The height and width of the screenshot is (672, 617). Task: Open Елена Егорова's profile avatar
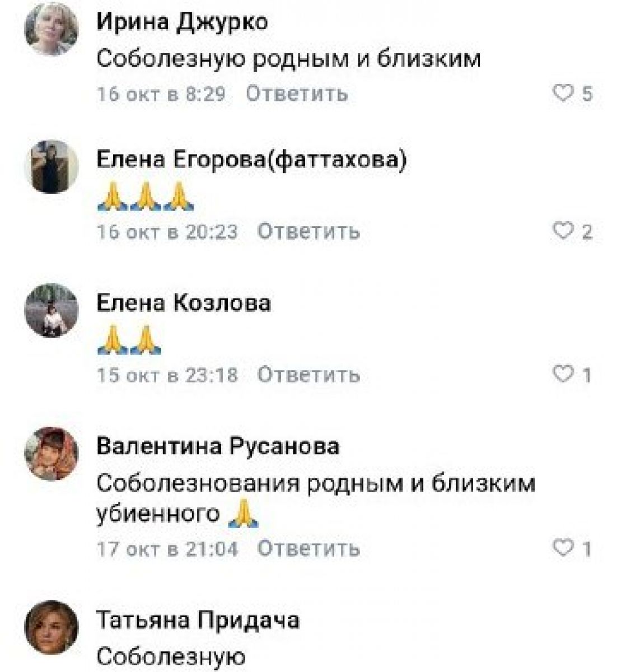[x=53, y=167]
